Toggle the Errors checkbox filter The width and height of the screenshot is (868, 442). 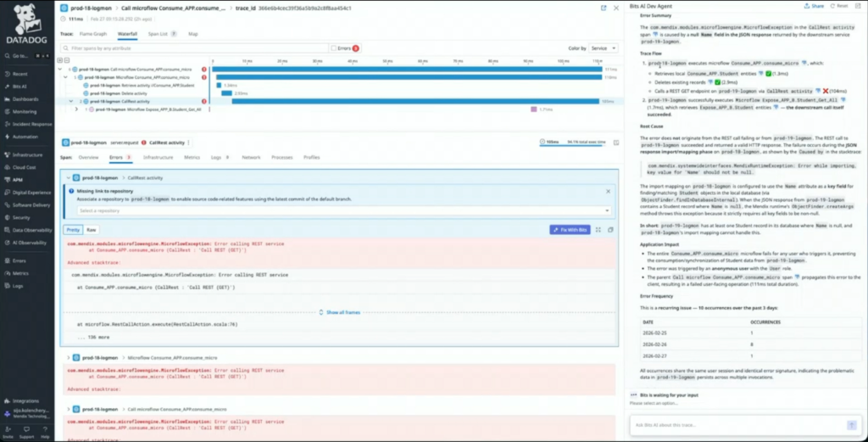tap(335, 48)
